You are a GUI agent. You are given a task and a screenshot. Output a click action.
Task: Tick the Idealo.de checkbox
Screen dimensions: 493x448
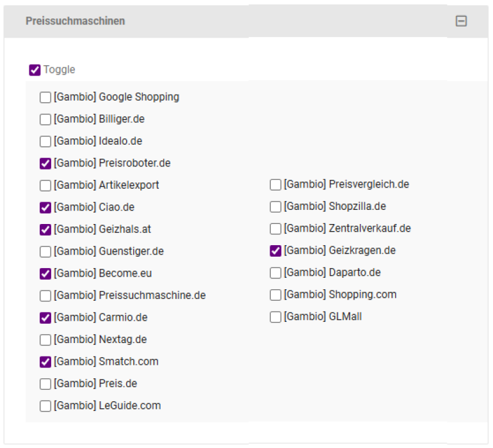click(x=45, y=141)
